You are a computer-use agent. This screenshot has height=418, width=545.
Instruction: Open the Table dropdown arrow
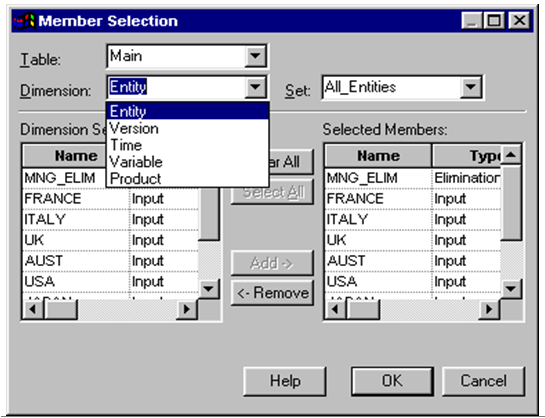[x=255, y=56]
